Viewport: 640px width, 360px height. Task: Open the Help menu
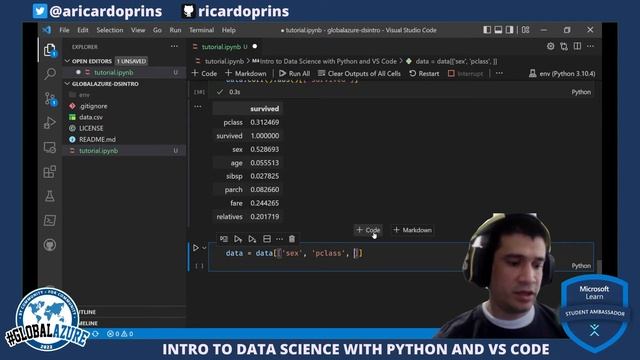point(229,30)
